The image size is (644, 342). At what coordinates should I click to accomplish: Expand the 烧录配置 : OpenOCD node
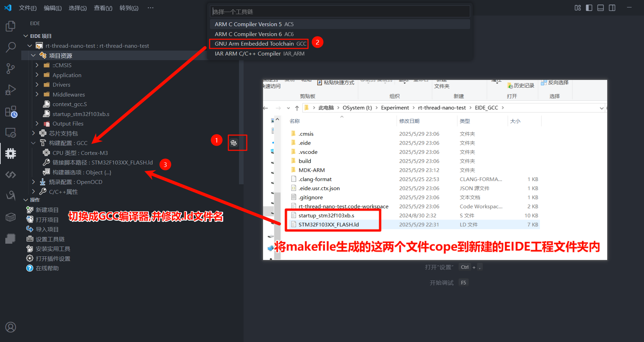pos(33,182)
